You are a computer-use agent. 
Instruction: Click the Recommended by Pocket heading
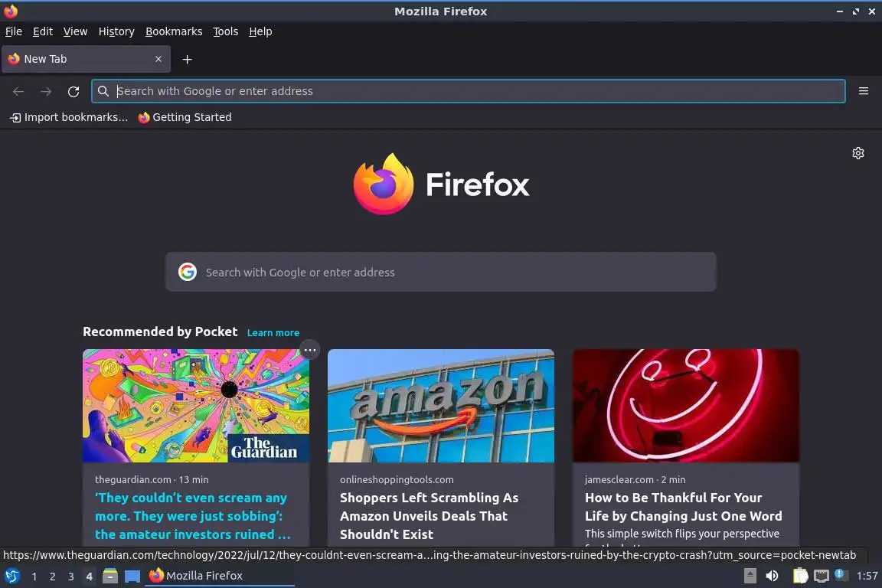point(160,332)
